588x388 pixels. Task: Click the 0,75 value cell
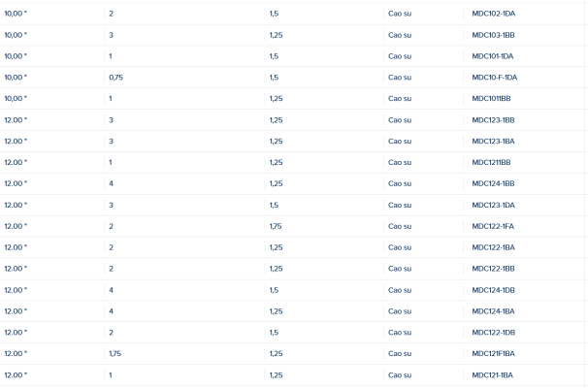click(x=115, y=78)
